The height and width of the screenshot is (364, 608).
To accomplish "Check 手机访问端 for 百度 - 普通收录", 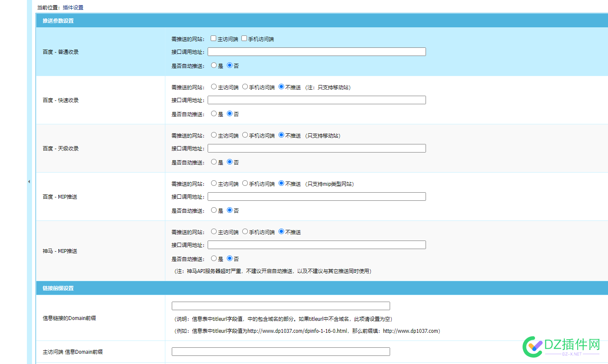I will tap(244, 38).
